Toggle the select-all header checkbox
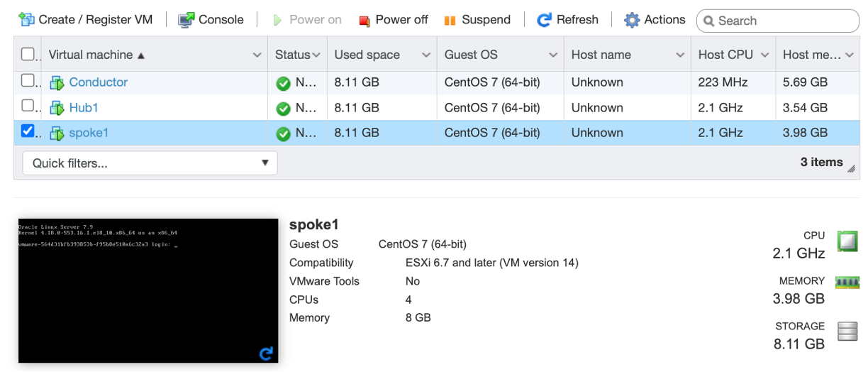The width and height of the screenshot is (868, 372). (x=28, y=54)
